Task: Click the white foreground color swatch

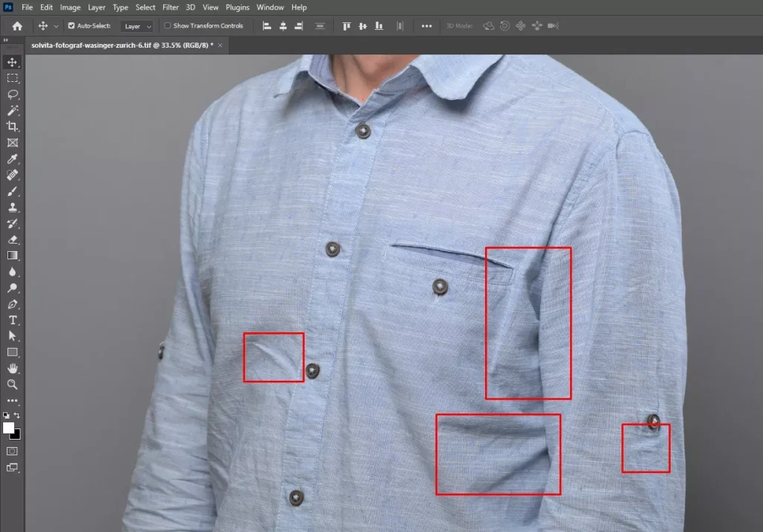Action: point(9,428)
